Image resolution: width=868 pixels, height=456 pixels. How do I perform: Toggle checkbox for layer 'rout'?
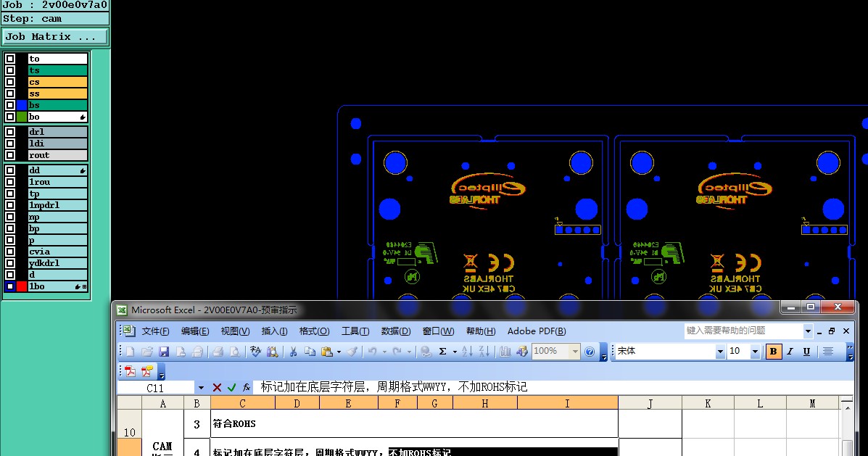pyautogui.click(x=10, y=155)
